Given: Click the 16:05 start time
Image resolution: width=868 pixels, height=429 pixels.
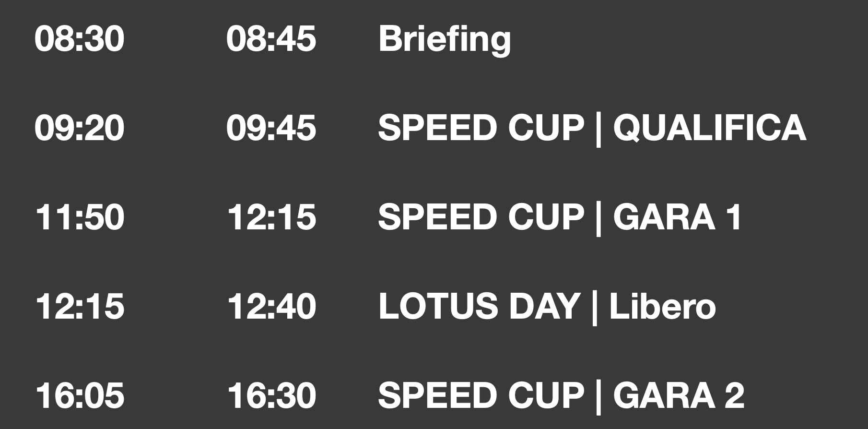Looking at the screenshot, I should click(79, 396).
